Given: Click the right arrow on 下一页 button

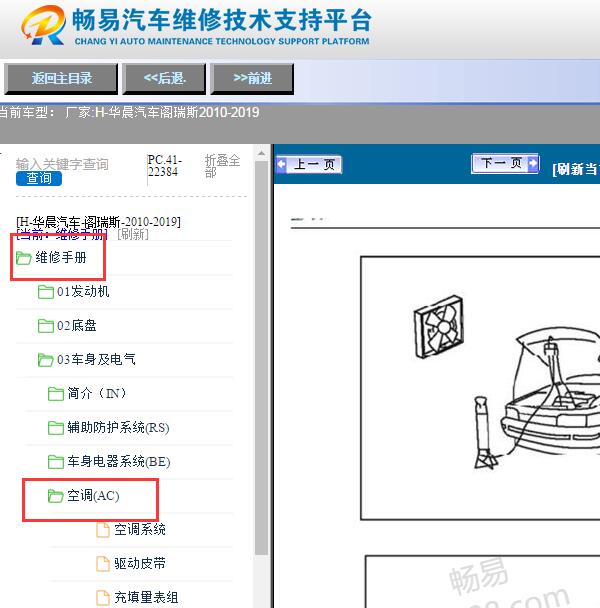Looking at the screenshot, I should click(533, 163).
